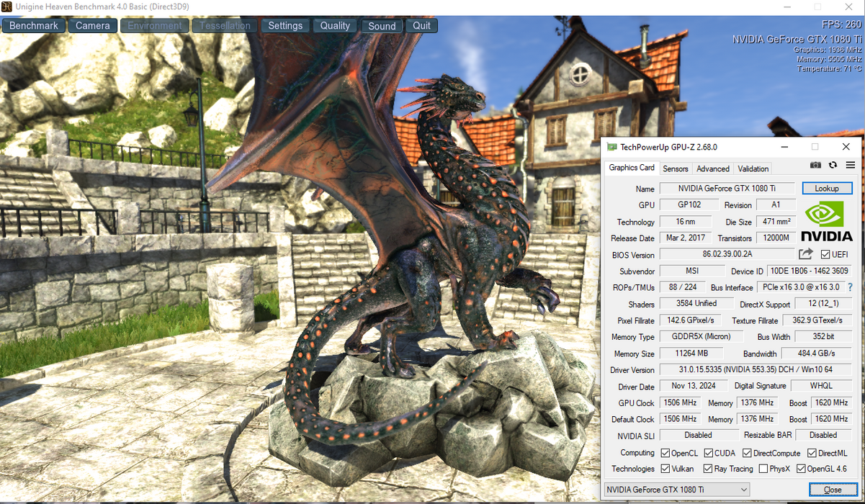Screen dimensions: 865x504
Task: Toggle the PhysX checkbox
Action: [x=763, y=469]
